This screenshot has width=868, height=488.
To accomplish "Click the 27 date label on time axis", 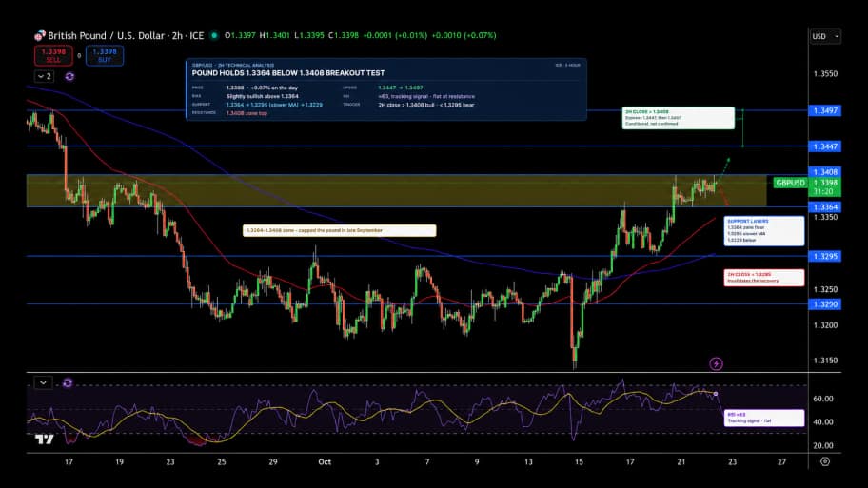I will 781,461.
